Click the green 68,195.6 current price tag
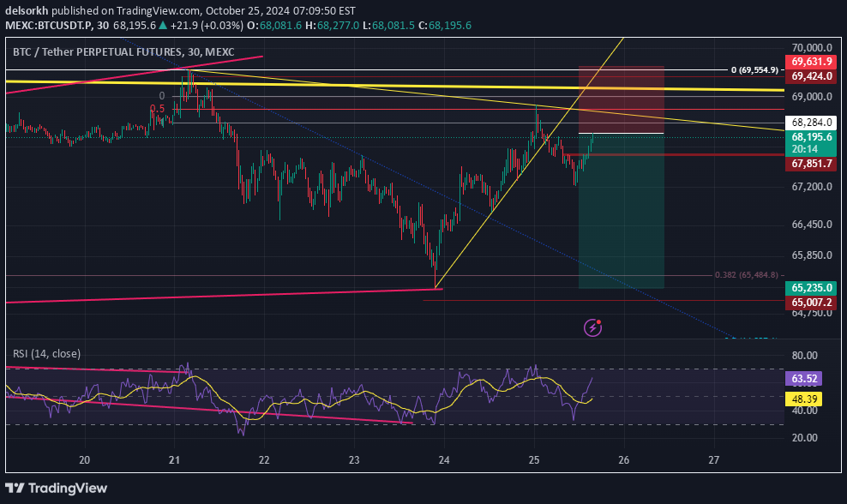The width and height of the screenshot is (847, 504). coord(811,137)
